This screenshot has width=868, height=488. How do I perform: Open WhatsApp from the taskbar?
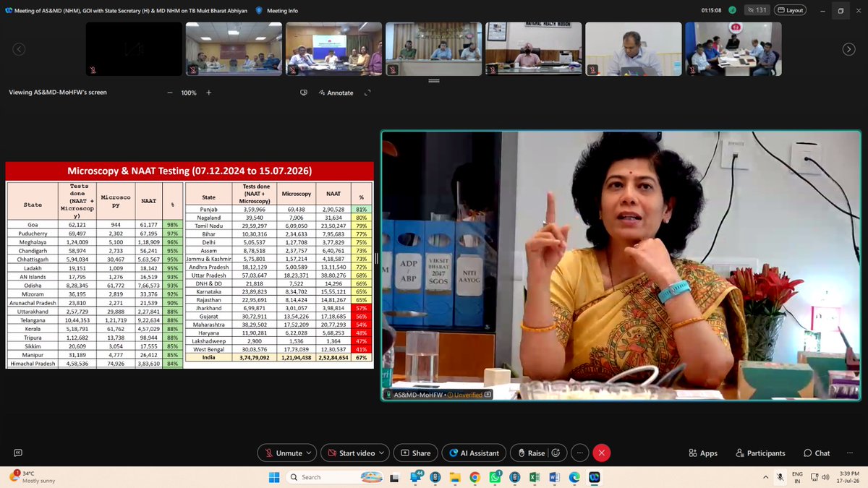[x=494, y=477]
